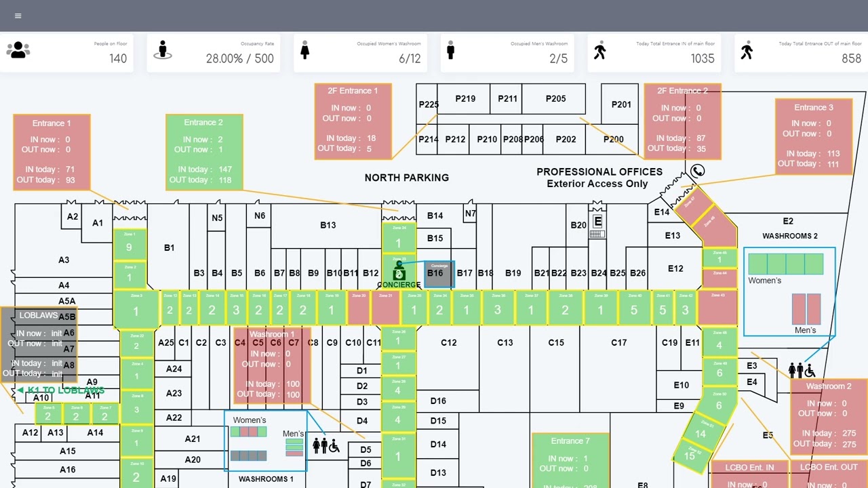This screenshot has width=868, height=488.
Task: Open the Entrance 3 counter panel
Action: (814, 137)
